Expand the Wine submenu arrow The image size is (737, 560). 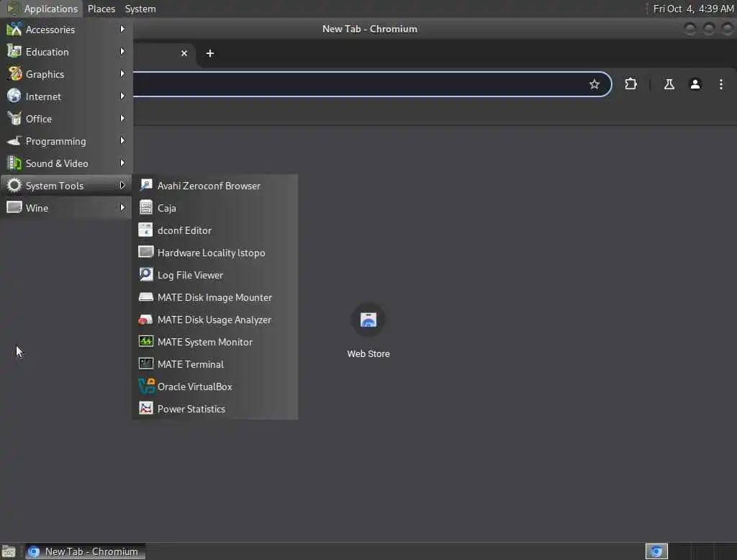(122, 207)
